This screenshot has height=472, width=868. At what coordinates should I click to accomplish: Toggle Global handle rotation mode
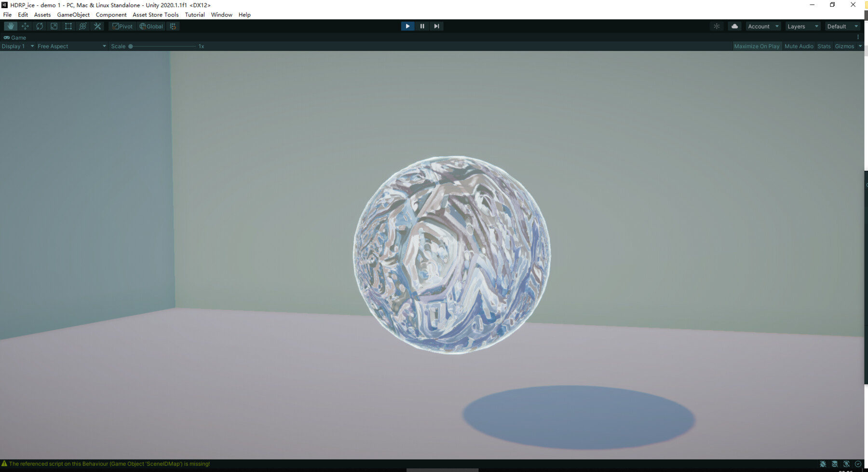click(x=151, y=26)
